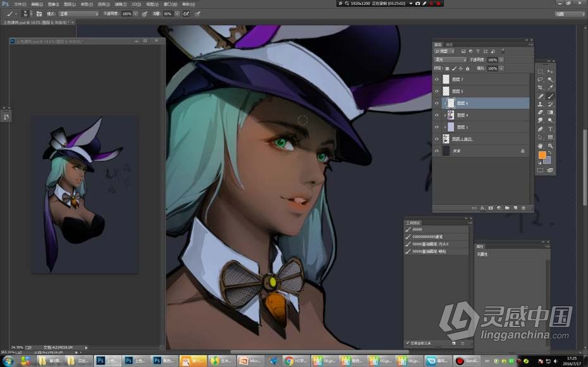Select the Crop tool

click(540, 87)
